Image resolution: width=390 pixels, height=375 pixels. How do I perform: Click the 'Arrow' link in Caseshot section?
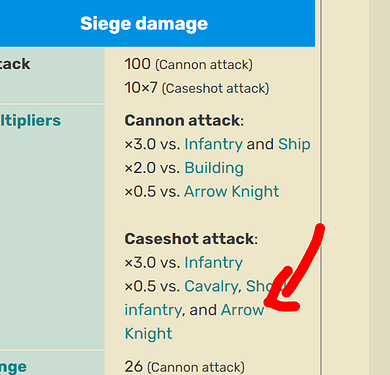coord(243,310)
